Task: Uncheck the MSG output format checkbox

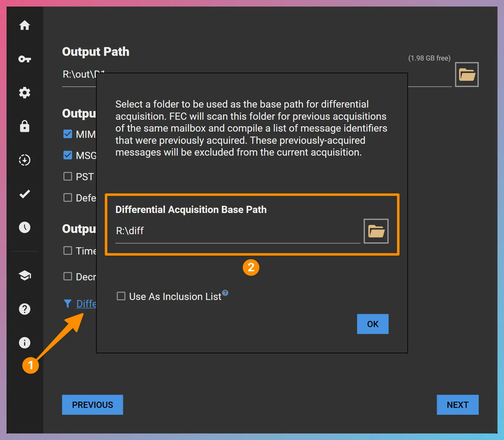Action: (x=68, y=155)
